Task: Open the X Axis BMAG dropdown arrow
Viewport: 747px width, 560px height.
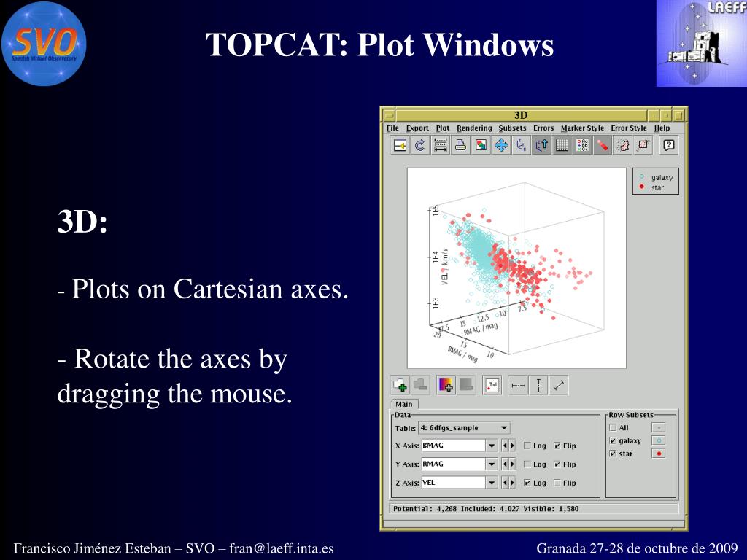Action: (x=492, y=446)
